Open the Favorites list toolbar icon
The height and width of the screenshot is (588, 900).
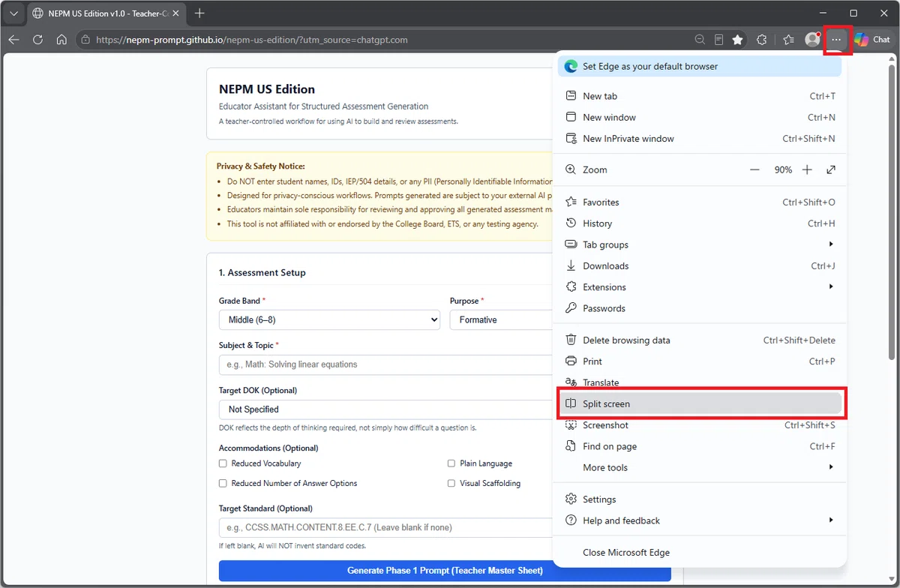point(788,40)
